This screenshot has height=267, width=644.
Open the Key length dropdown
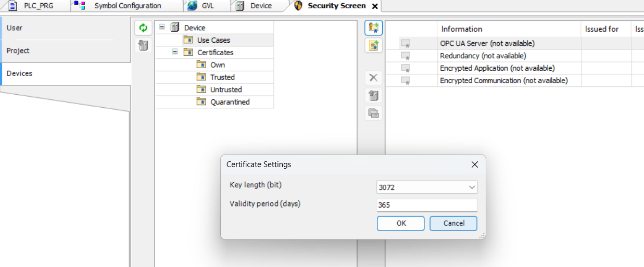tap(472, 187)
